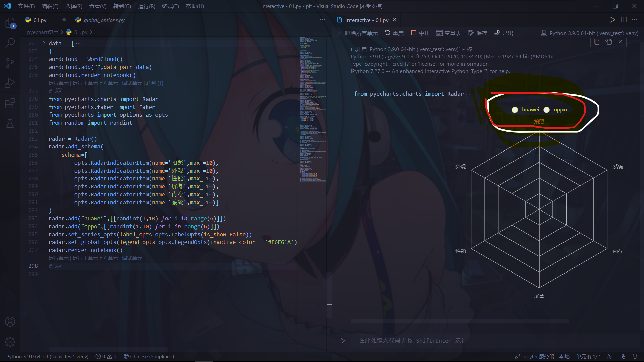Open the interactive toolbar overflow ellipsis
The image size is (644, 362).
pos(523,33)
